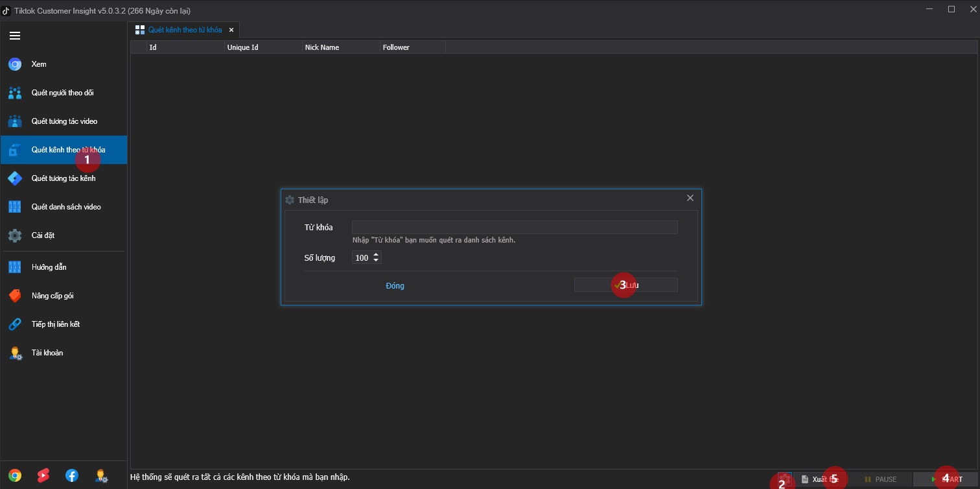Click the Nâng cấp gói tag icon
The height and width of the screenshot is (489, 980).
pos(15,296)
